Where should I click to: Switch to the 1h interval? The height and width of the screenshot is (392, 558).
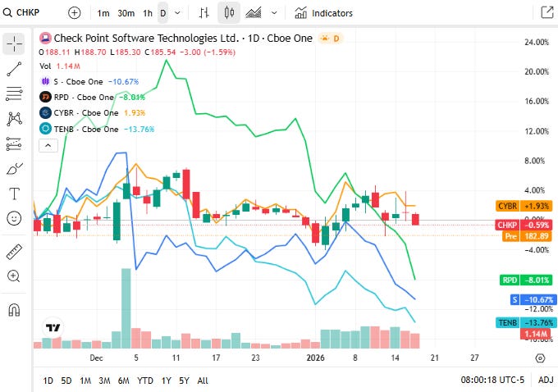click(x=148, y=13)
